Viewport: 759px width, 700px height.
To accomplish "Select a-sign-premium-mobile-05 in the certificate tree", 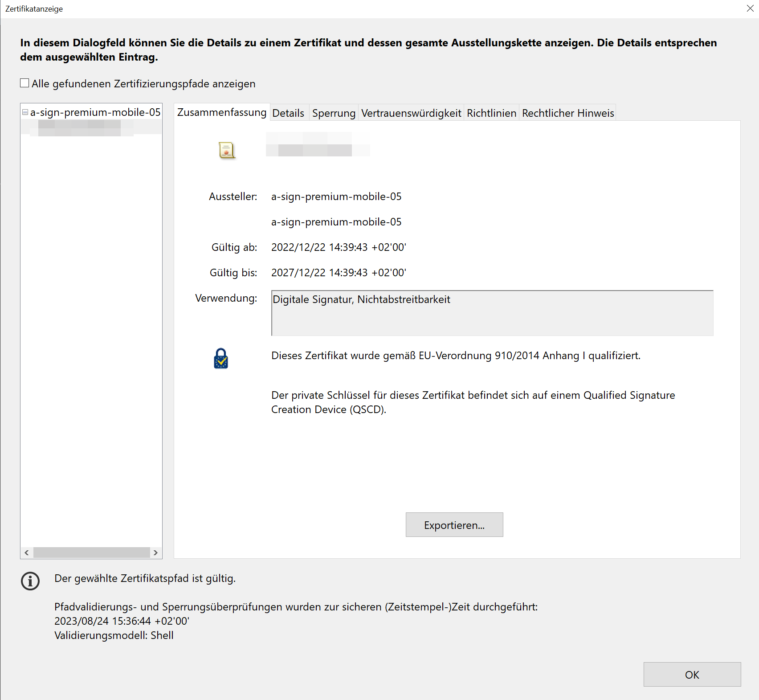I will [x=95, y=112].
